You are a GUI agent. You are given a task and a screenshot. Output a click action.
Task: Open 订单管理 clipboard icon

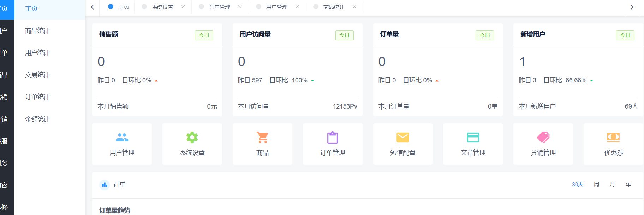pos(332,137)
